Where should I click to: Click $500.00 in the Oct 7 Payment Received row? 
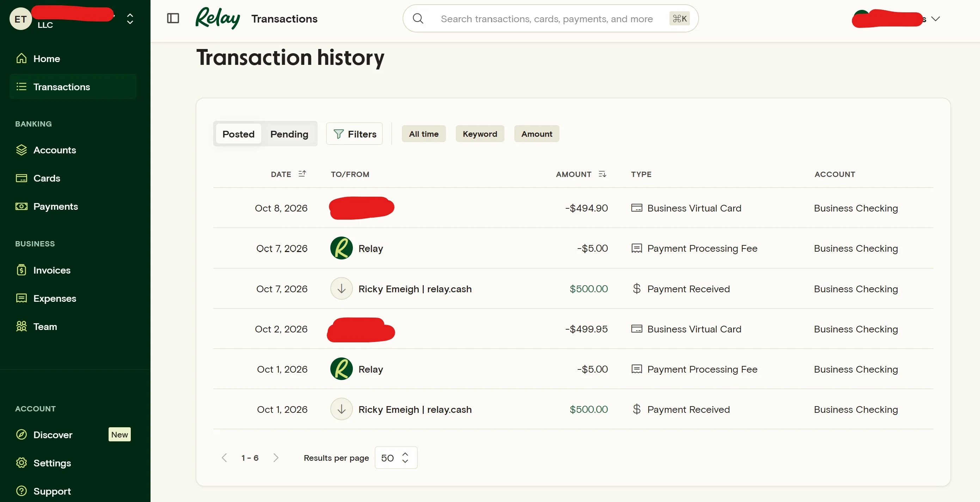point(589,289)
